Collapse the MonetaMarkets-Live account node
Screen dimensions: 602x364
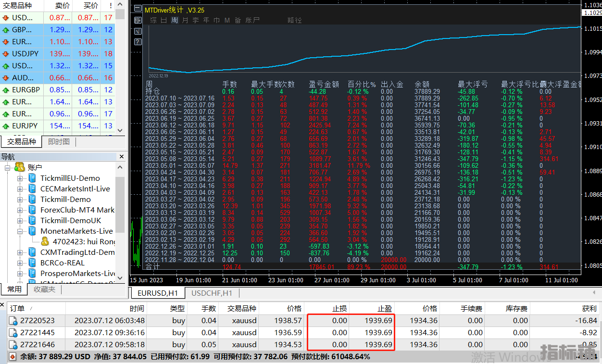(20, 231)
